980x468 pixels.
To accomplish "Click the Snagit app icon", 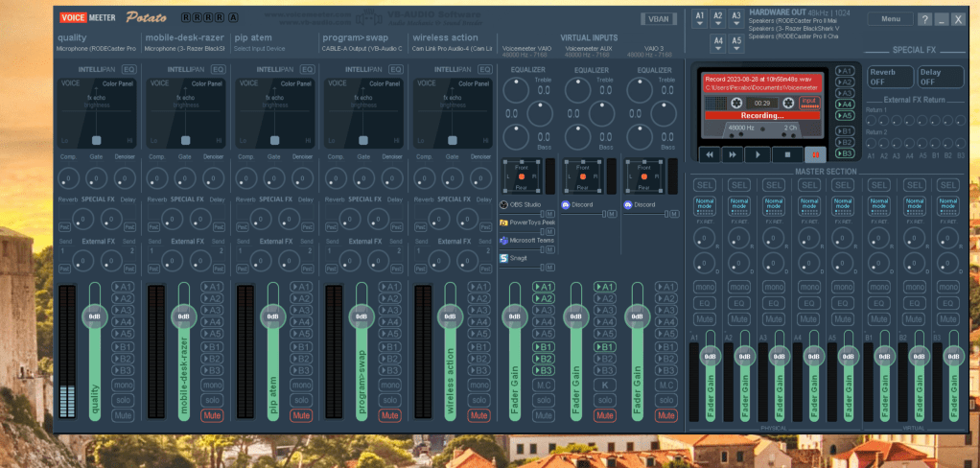I will tap(503, 257).
